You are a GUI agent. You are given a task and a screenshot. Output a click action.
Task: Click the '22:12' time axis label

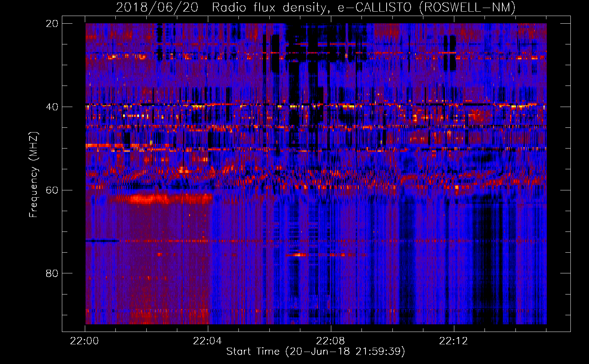click(454, 341)
